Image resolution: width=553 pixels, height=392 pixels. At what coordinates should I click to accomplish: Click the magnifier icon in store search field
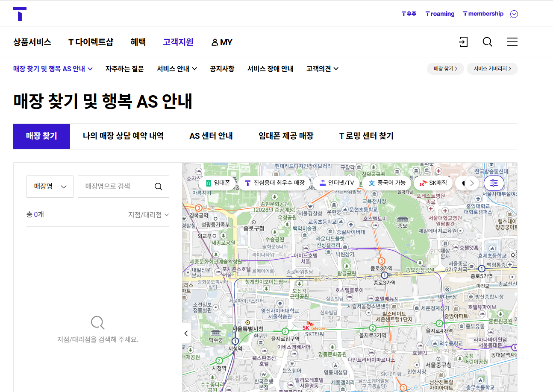pos(159,187)
